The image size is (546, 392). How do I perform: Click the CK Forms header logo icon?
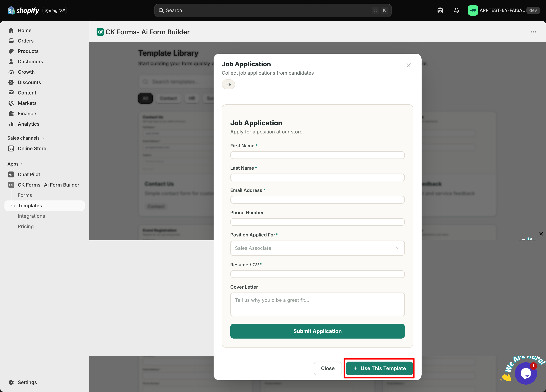click(100, 32)
